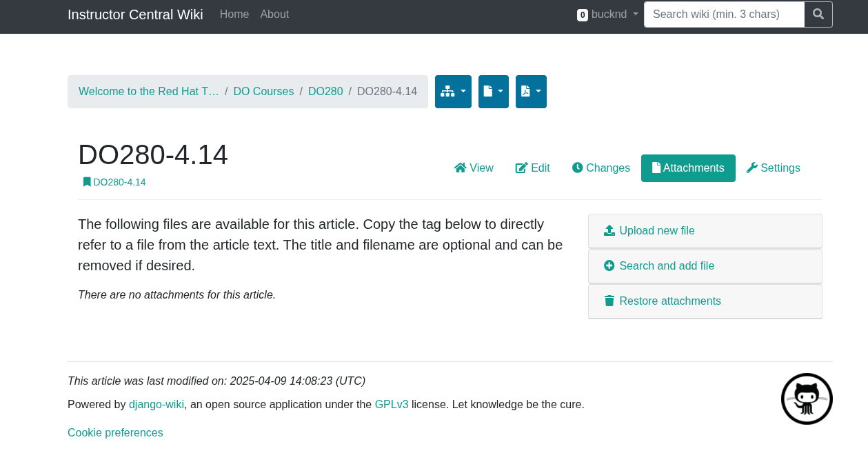Viewport: 868px width, 473px height.
Task: Click the article last modified timestamp text
Action: tap(216, 381)
